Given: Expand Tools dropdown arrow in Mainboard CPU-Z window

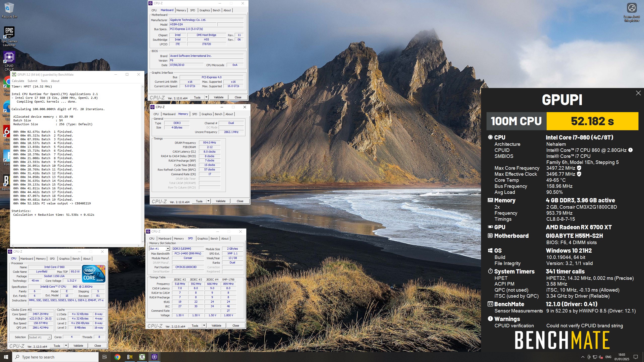Looking at the screenshot, I should tap(206, 97).
